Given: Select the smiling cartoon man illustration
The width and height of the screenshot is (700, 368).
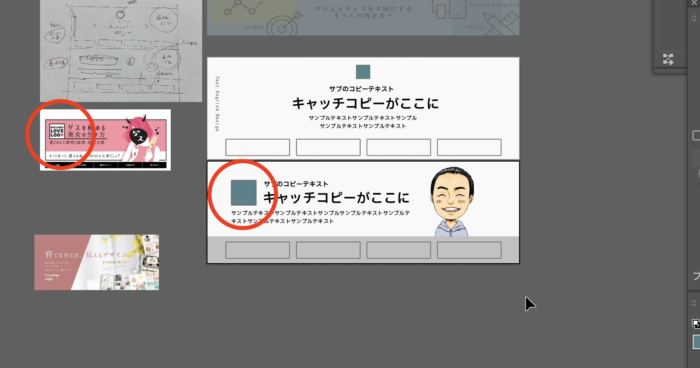Looking at the screenshot, I should (451, 201).
